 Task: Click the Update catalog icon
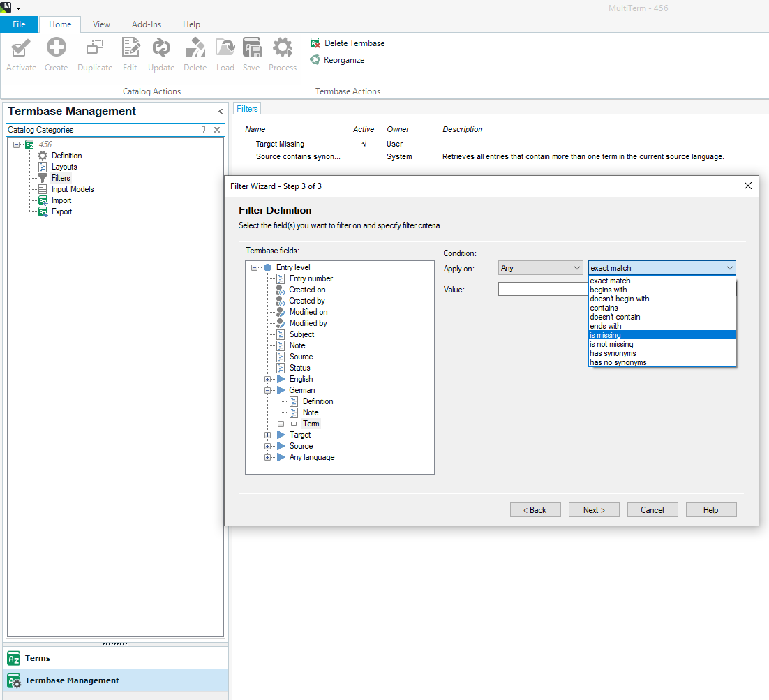[x=160, y=52]
